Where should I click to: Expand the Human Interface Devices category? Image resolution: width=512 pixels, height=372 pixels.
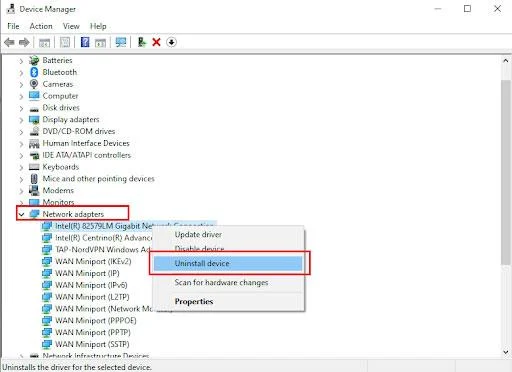[21, 144]
